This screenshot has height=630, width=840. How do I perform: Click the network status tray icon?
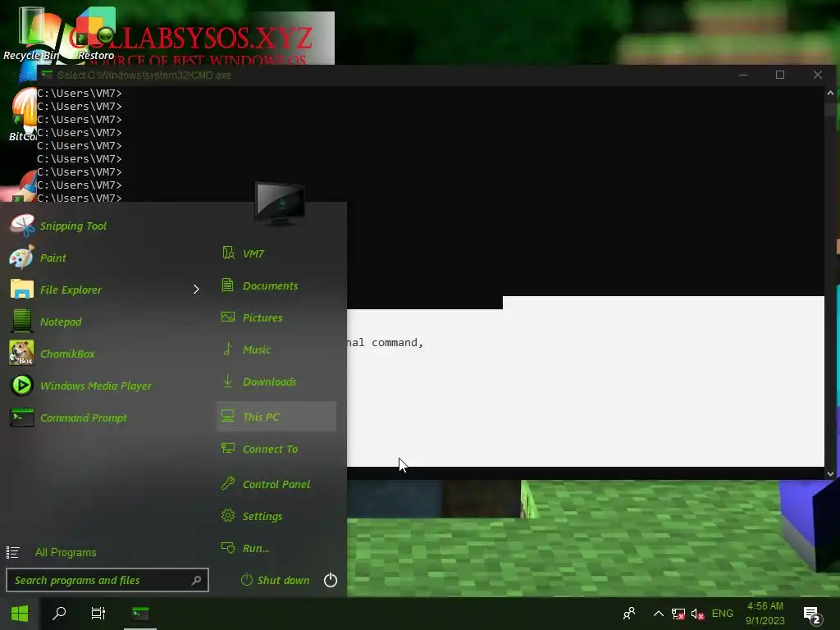click(678, 614)
